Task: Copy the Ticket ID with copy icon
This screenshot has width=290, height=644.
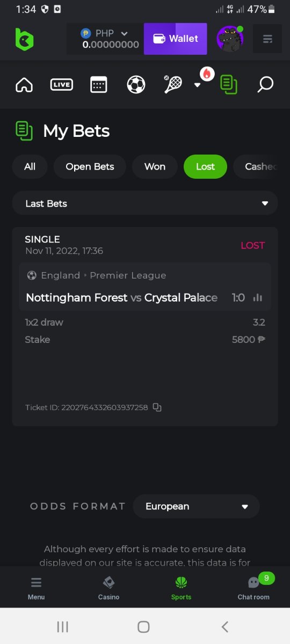Action: click(x=157, y=407)
